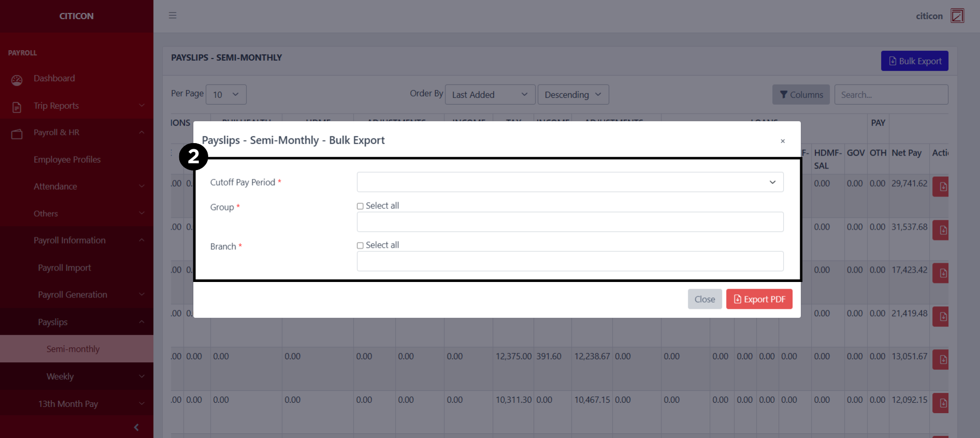This screenshot has height=438, width=980.
Task: Check Select all for Branch
Action: click(360, 246)
